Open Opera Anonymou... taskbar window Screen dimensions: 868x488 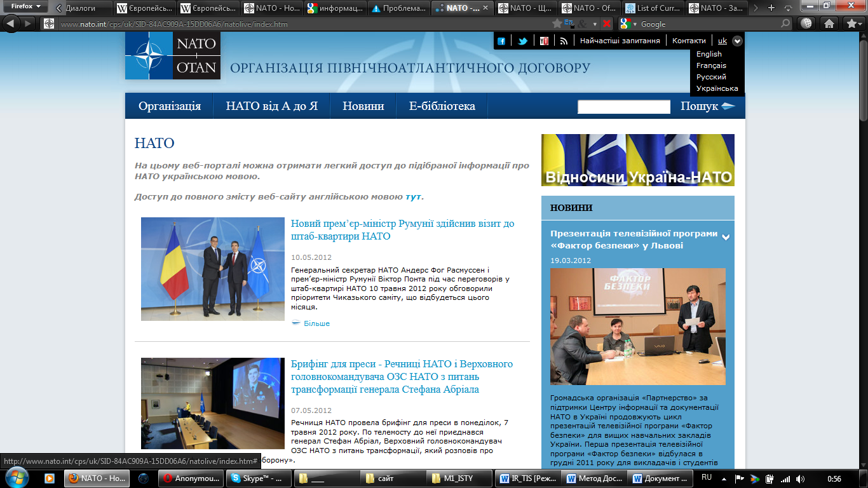[191, 478]
